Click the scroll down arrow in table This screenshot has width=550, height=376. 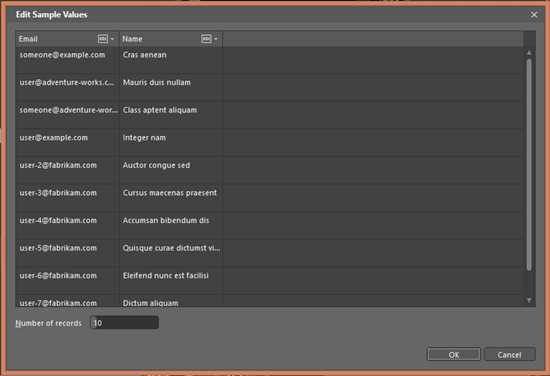[529, 300]
